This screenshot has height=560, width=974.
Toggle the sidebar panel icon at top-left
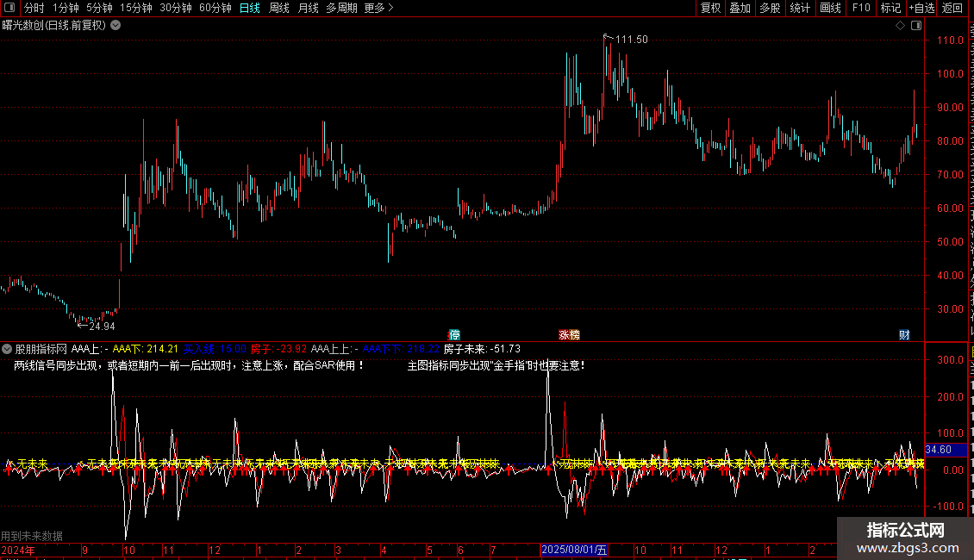coord(9,8)
